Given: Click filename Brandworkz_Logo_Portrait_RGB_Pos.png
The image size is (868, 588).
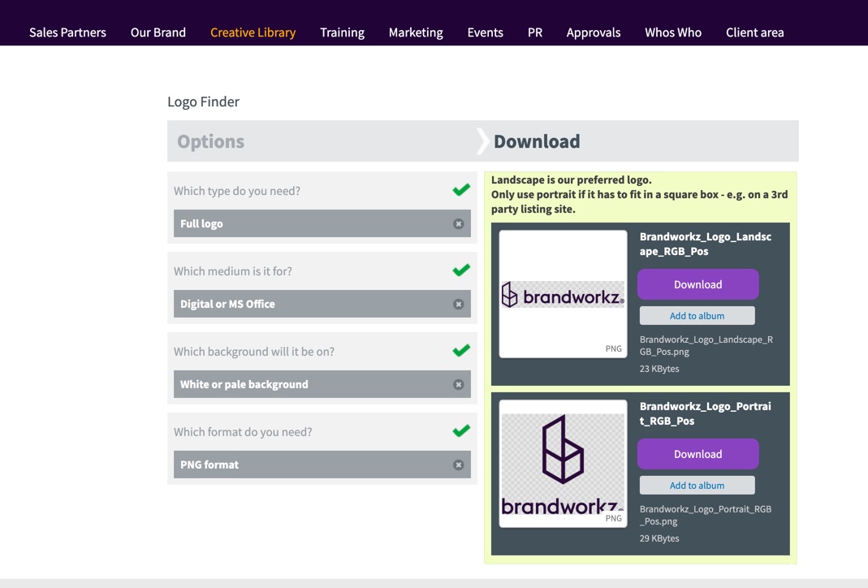Looking at the screenshot, I should point(706,515).
